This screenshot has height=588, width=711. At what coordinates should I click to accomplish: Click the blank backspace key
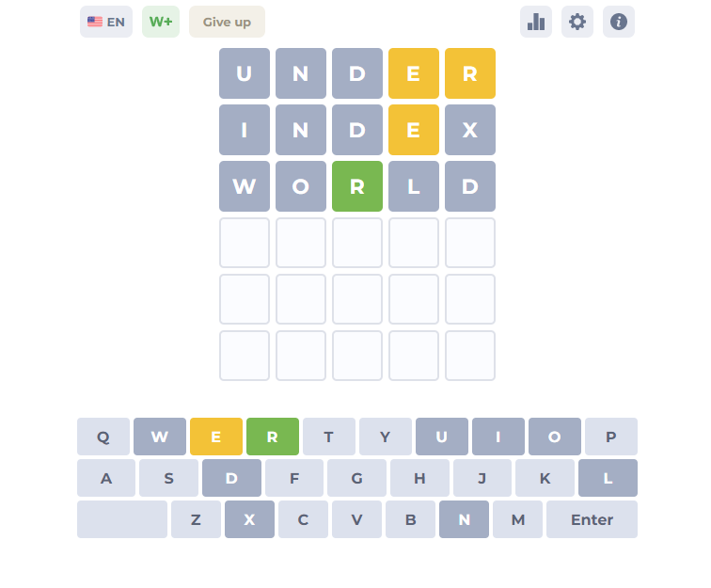[x=122, y=519]
